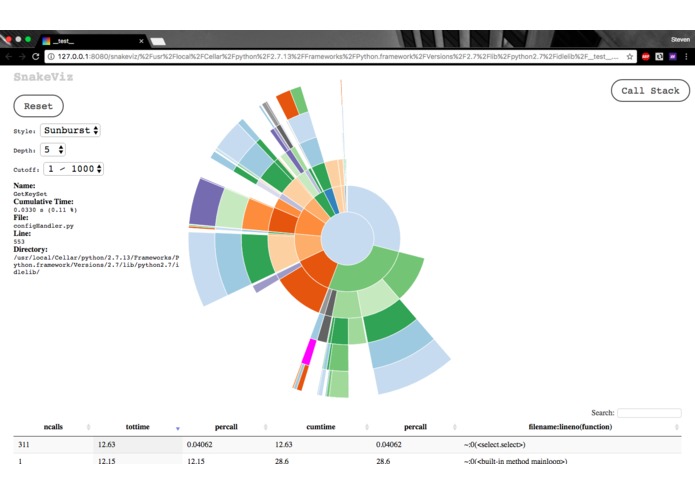Image resolution: width=695 pixels, height=494 pixels.
Task: Bookmark this page with the star icon
Action: click(x=629, y=57)
